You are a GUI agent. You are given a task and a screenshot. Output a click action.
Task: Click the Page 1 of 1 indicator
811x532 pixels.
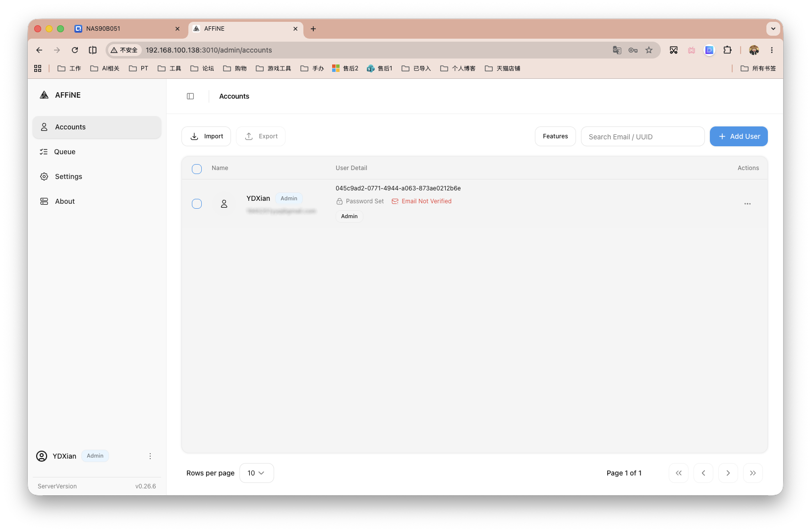click(x=624, y=473)
